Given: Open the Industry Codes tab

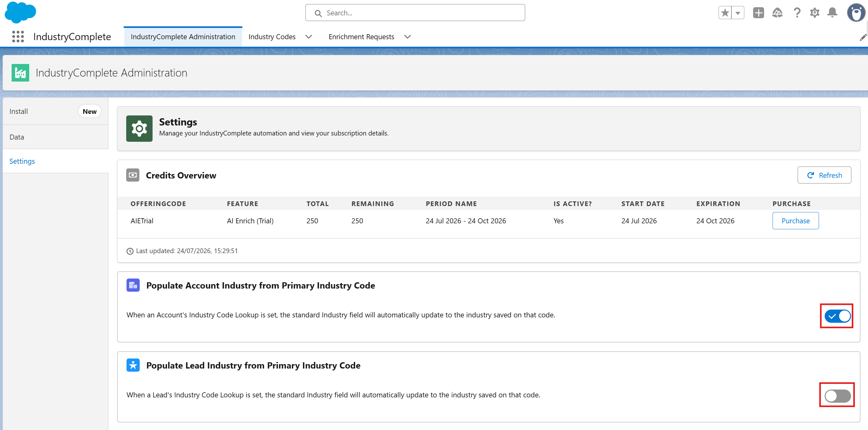Looking at the screenshot, I should pos(272,37).
